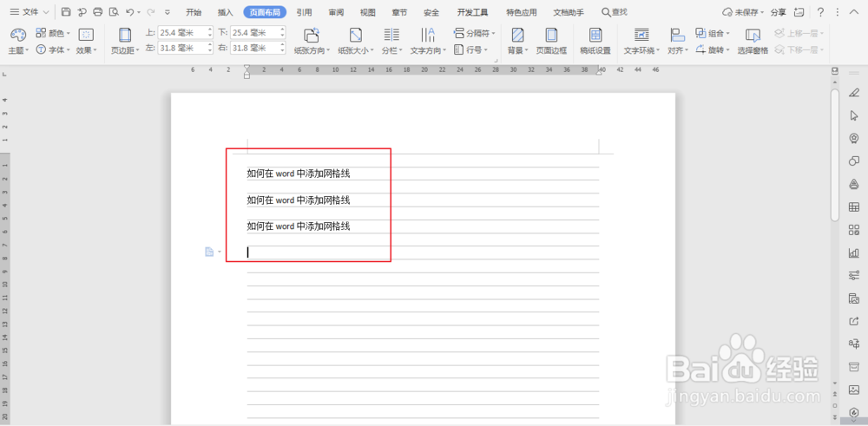Viewport: 868px width, 426px height.
Task: Click the paragraph layout icon beside the cursor line
Action: pos(209,252)
